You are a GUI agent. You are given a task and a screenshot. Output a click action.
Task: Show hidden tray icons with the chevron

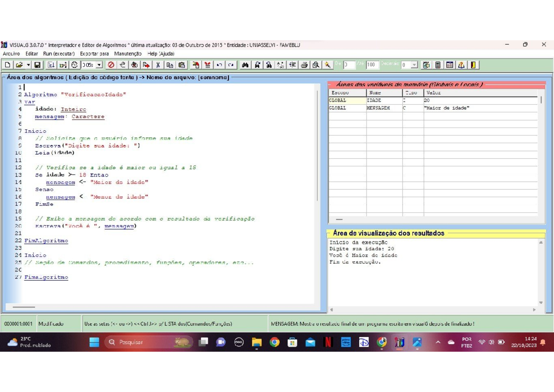pos(438,342)
